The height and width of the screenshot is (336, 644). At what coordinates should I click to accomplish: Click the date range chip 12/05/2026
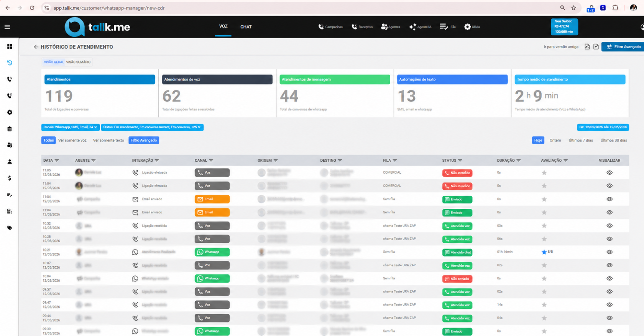[x=603, y=127]
